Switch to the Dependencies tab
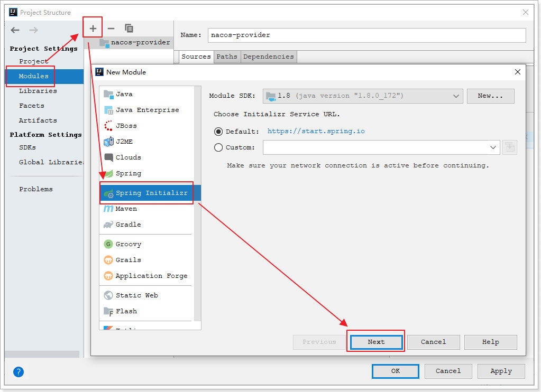 pos(269,57)
